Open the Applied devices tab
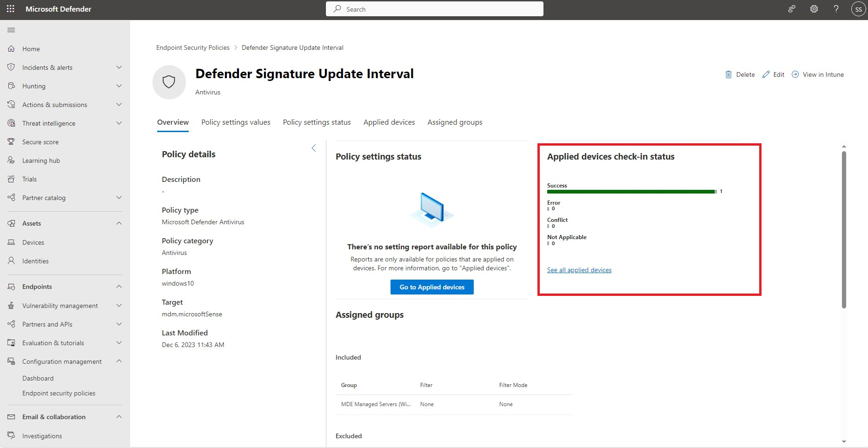Image resolution: width=868 pixels, height=448 pixels. pyautogui.click(x=389, y=122)
